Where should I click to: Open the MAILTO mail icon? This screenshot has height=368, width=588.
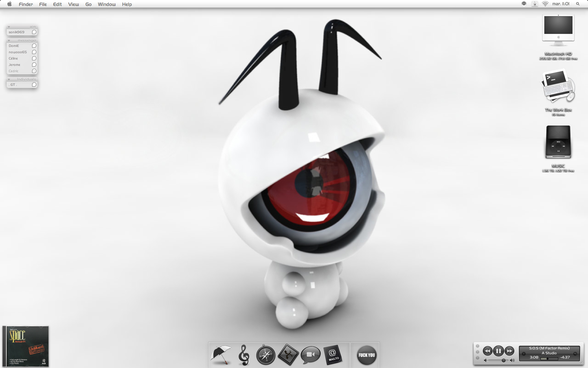pos(333,355)
